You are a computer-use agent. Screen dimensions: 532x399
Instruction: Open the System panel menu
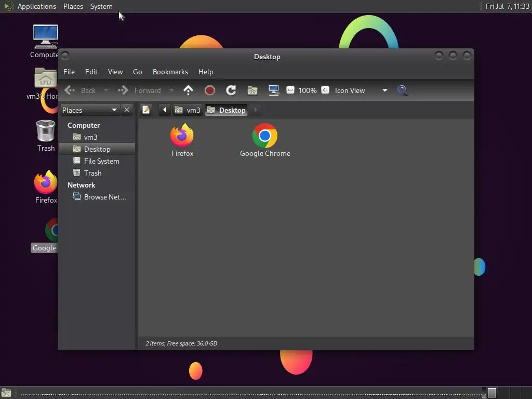[x=101, y=6]
